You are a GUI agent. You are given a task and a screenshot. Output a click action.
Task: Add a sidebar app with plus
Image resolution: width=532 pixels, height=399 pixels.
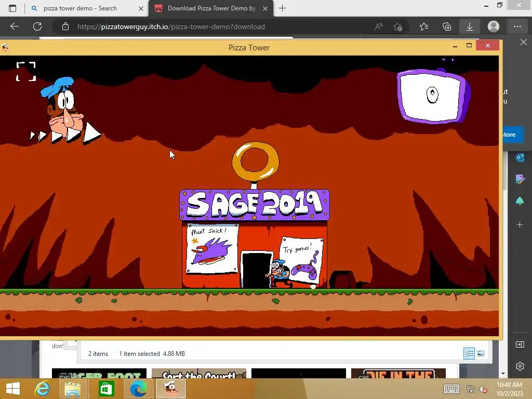pyautogui.click(x=520, y=224)
